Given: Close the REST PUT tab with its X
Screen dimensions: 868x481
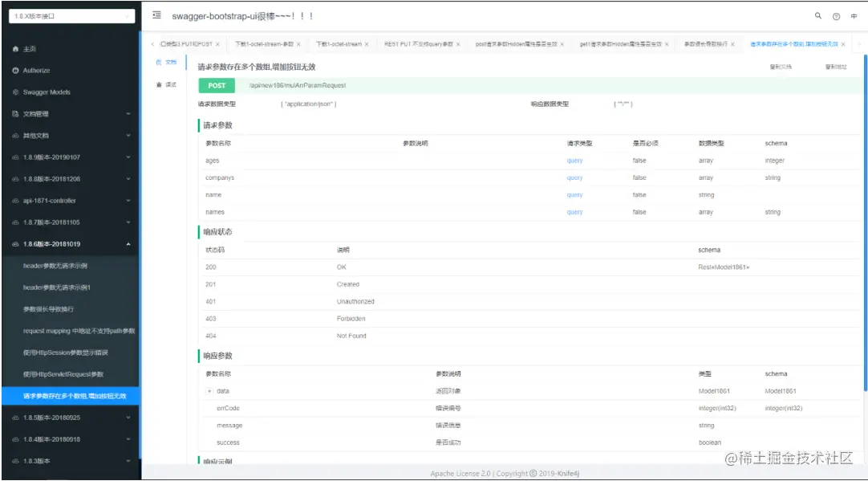Looking at the screenshot, I should (x=458, y=44).
